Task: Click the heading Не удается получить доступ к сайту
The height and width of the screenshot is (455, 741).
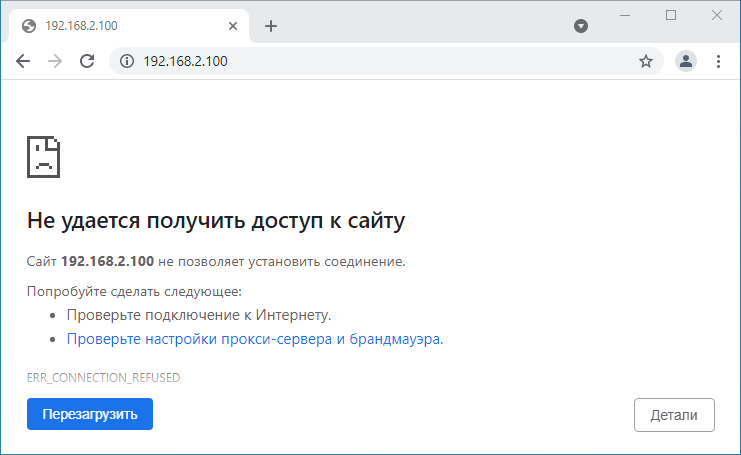Action: [216, 221]
